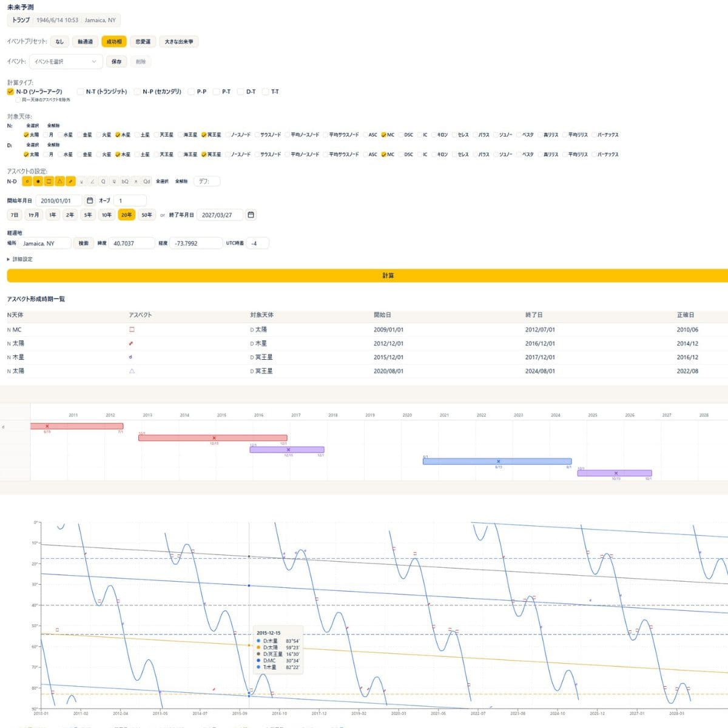Choose the 10年 period option

(107, 215)
